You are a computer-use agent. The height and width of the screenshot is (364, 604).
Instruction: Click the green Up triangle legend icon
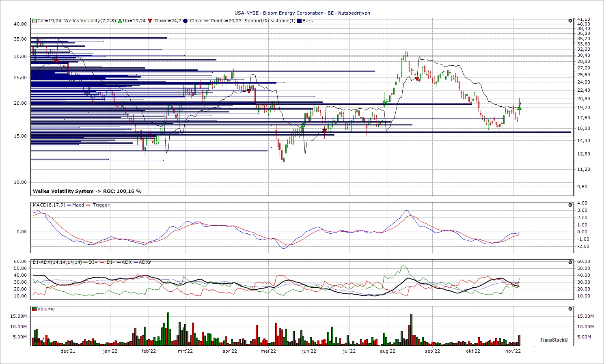120,21
